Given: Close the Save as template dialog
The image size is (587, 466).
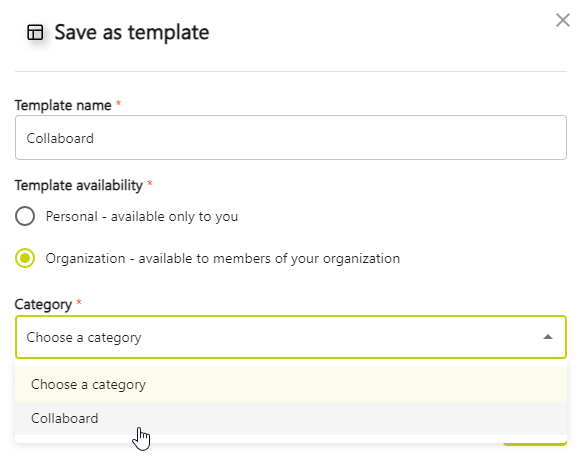Looking at the screenshot, I should (x=563, y=20).
